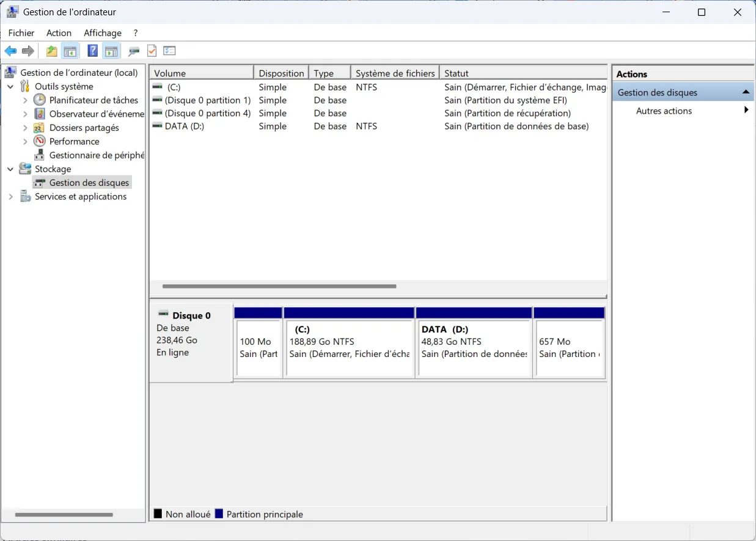This screenshot has height=541, width=756.
Task: Click the tree pane horizontal scrollbar
Action: [64, 515]
